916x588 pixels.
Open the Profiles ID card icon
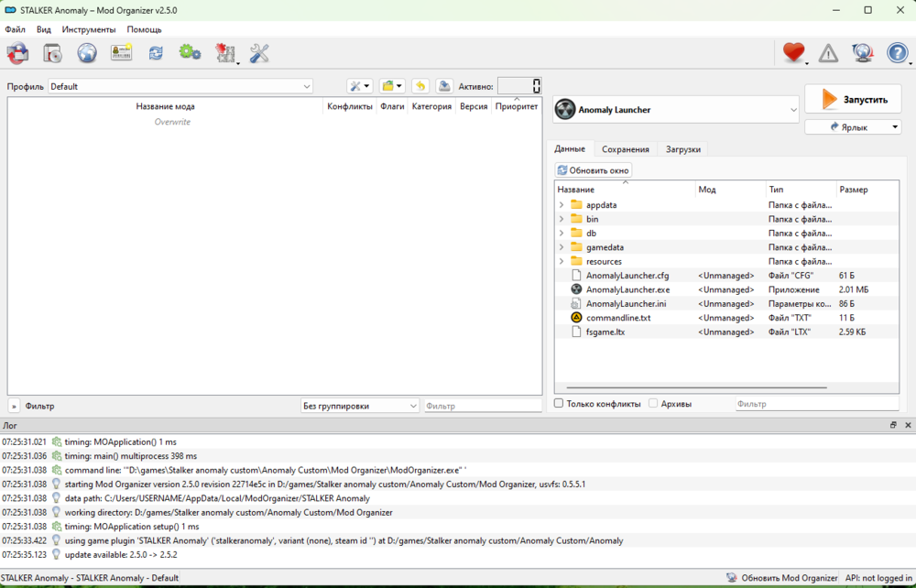coord(121,53)
